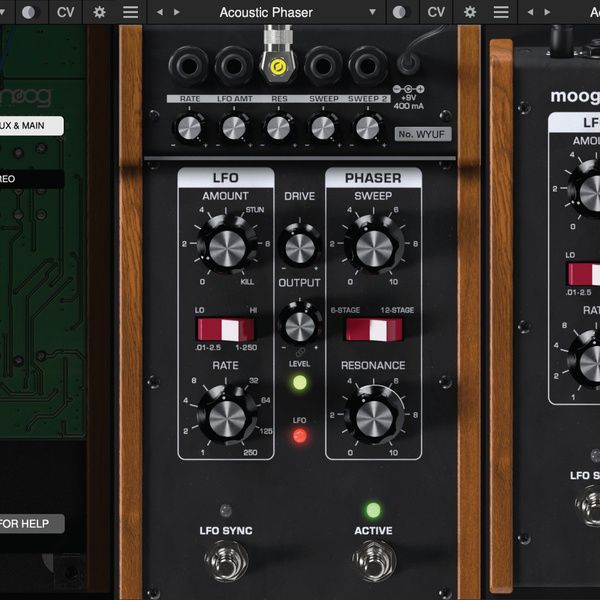Image resolution: width=600 pixels, height=600 pixels.
Task: Adjust the SWEEP 2 CV attenuator knob
Action: click(367, 128)
